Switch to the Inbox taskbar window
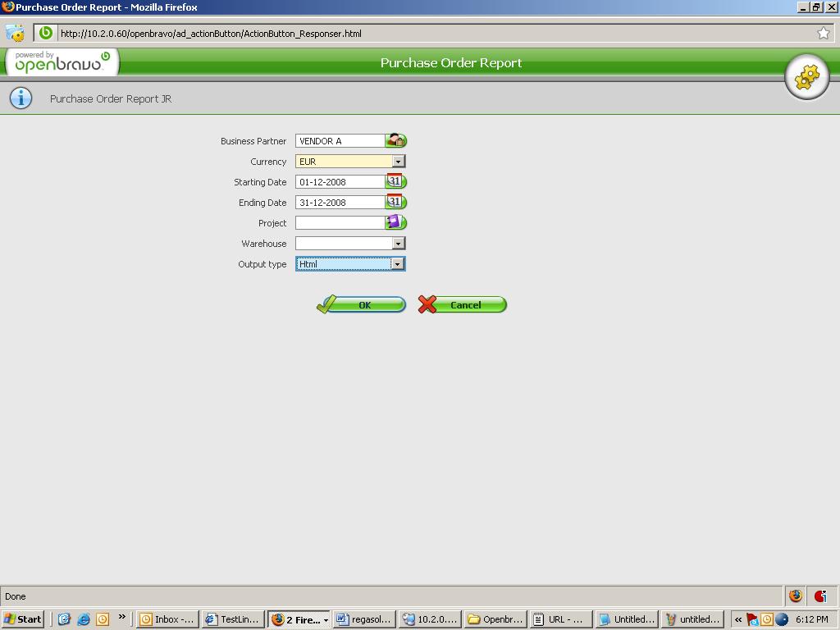The width and height of the screenshot is (840, 630). (168, 619)
